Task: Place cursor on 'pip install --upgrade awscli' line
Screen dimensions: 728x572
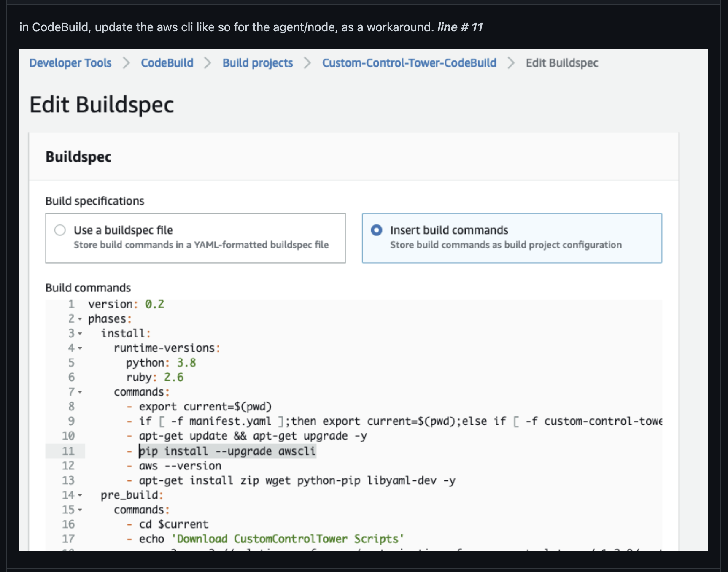Action: 227,451
